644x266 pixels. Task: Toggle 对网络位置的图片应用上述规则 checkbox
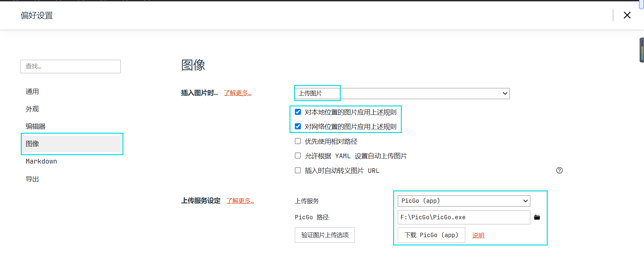(x=298, y=126)
